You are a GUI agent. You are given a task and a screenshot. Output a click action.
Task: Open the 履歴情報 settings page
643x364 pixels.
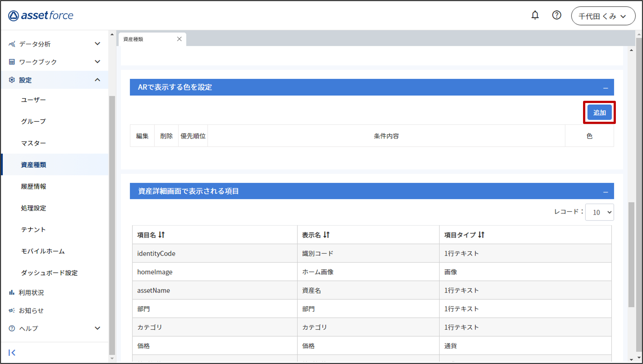point(34,186)
